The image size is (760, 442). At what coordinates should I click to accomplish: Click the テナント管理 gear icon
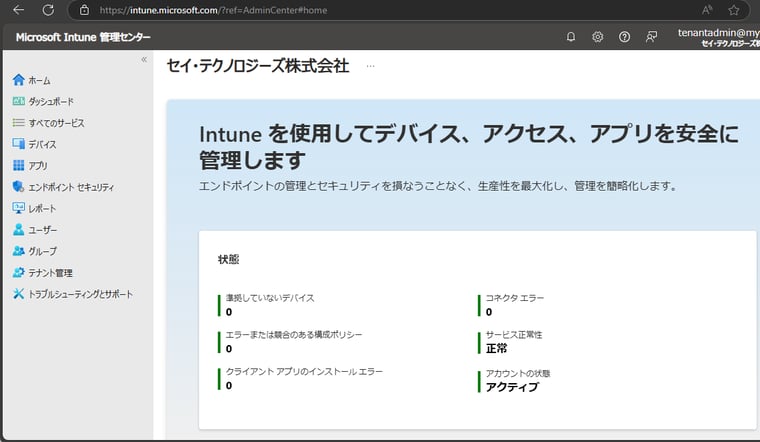point(18,272)
